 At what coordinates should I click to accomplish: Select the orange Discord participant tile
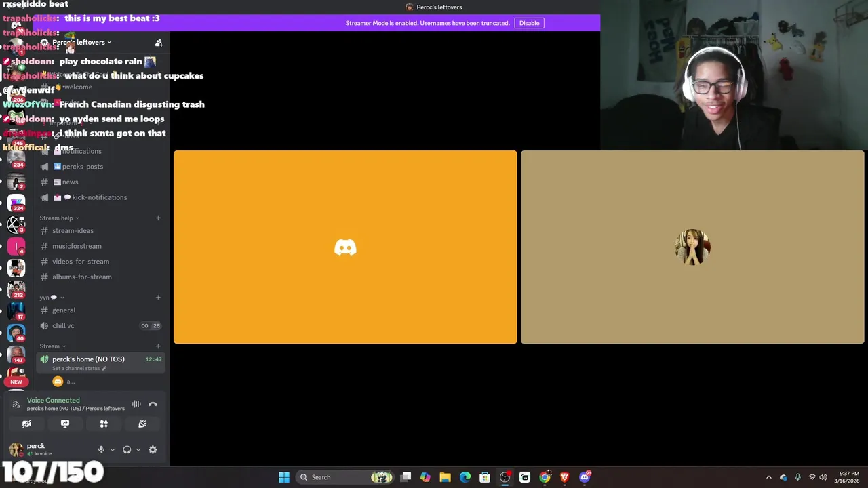coord(345,247)
